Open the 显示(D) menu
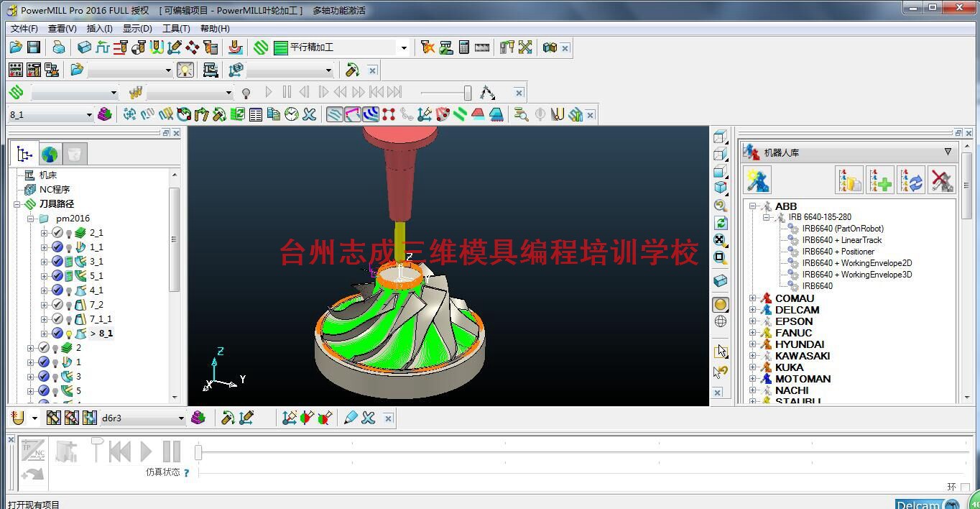Screen dimensions: 980x509 (x=137, y=29)
